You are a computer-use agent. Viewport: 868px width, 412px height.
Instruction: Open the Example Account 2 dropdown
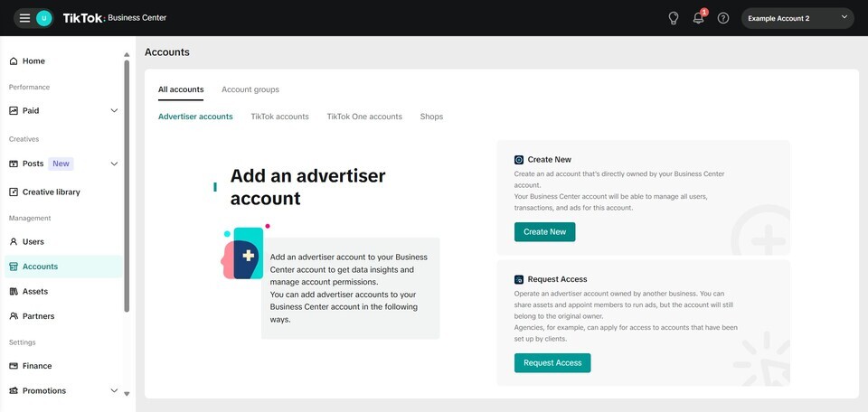(x=797, y=18)
